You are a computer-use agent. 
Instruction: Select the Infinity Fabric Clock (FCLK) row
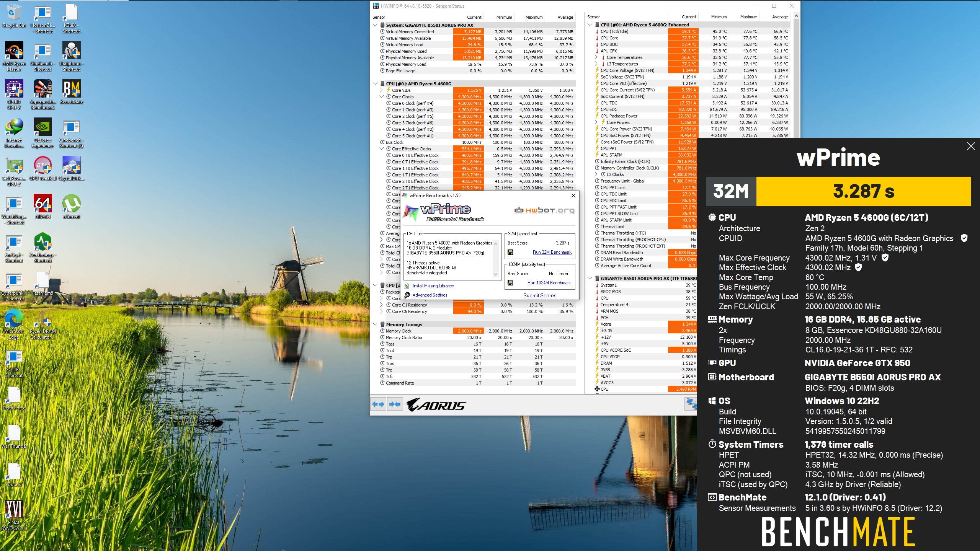(x=645, y=161)
